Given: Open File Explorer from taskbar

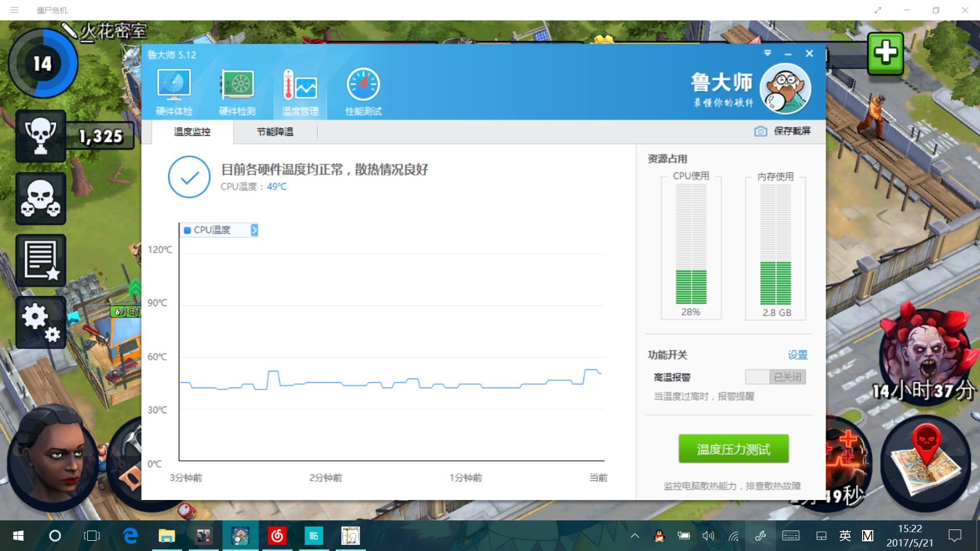Looking at the screenshot, I should click(167, 536).
